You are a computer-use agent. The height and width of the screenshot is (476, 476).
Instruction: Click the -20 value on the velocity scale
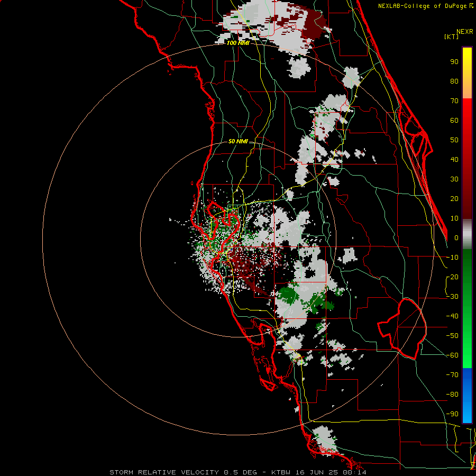(452, 277)
